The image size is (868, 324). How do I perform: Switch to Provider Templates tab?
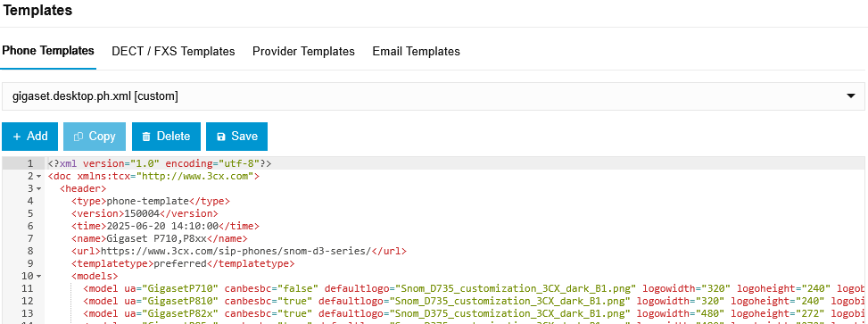pos(303,52)
